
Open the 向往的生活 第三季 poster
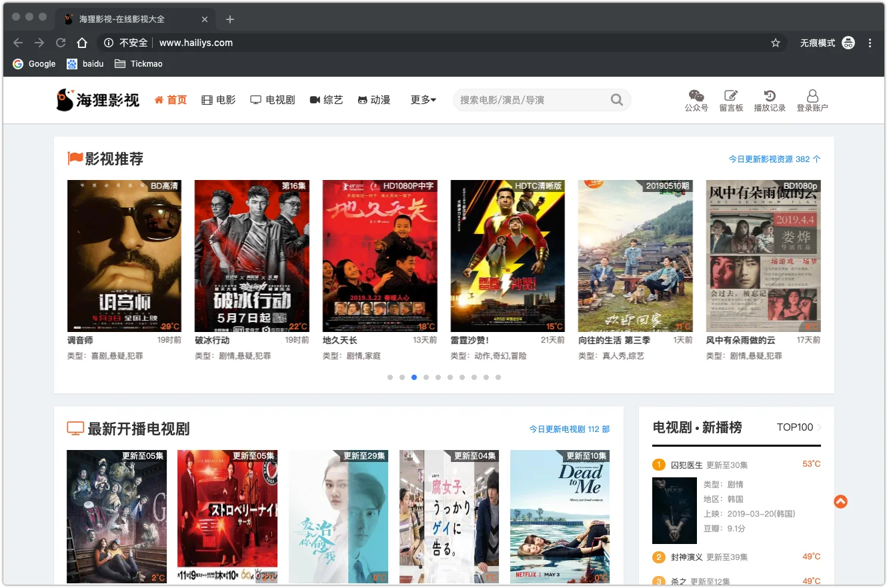click(636, 256)
